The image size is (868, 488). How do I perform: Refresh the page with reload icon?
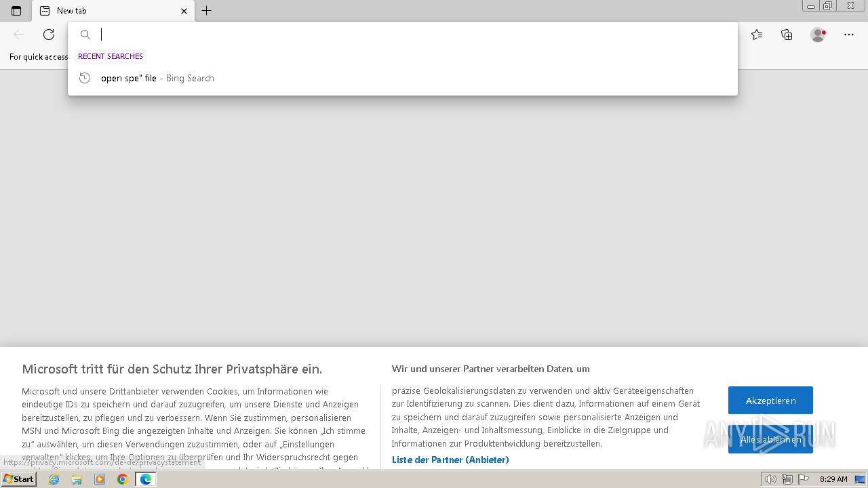pyautogui.click(x=49, y=35)
